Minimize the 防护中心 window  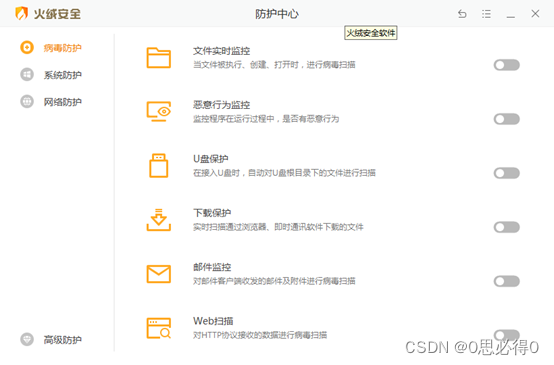click(511, 16)
